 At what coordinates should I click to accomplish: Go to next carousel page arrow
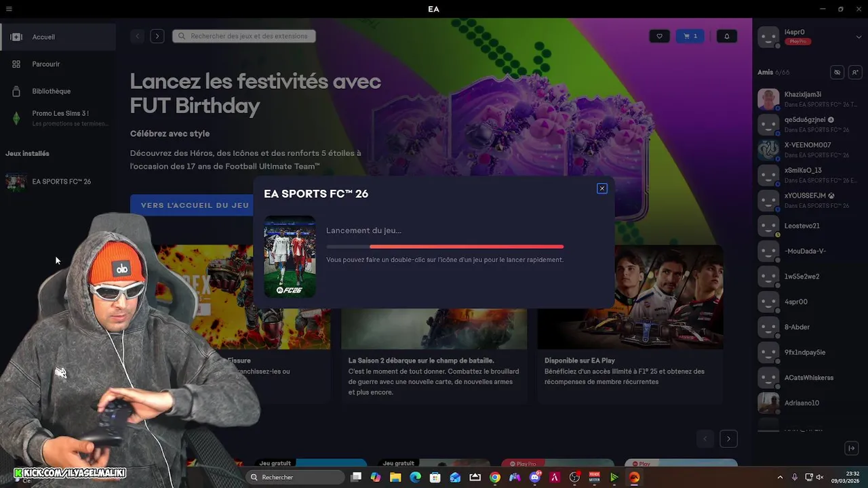[x=728, y=439]
